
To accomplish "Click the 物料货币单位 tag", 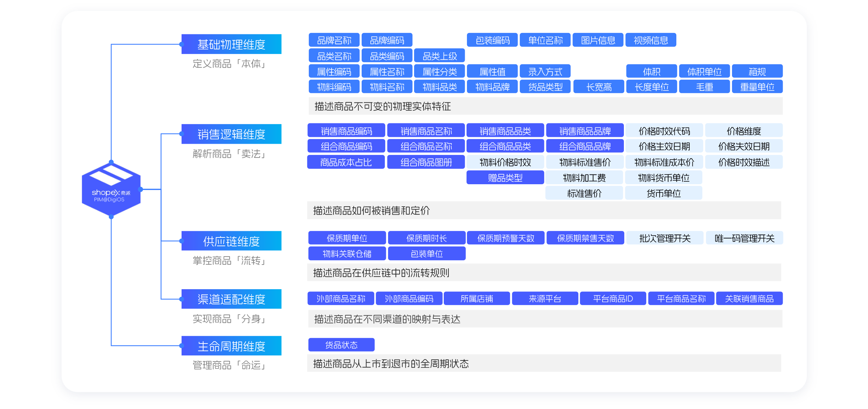I will click(x=664, y=177).
